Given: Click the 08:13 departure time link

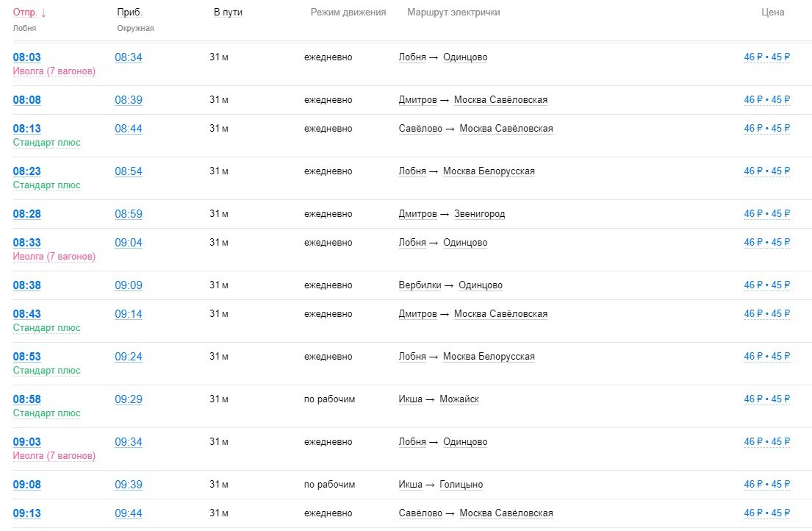Looking at the screenshot, I should 27,129.
